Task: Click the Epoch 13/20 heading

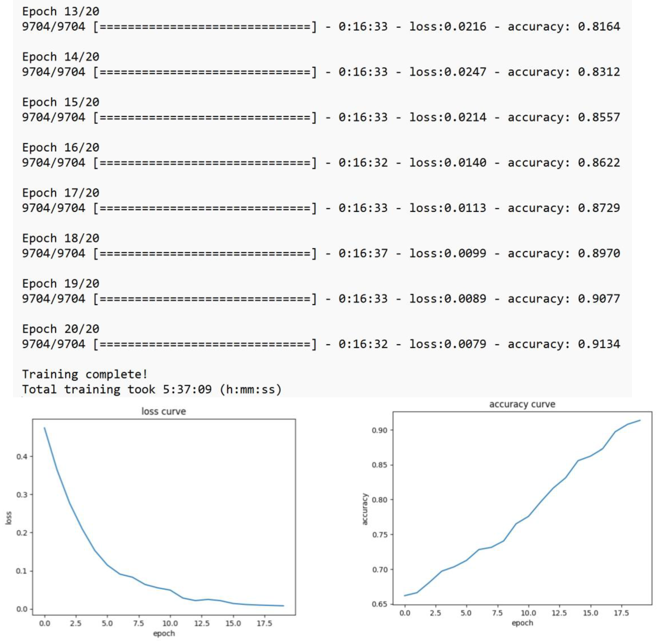Action: point(61,11)
